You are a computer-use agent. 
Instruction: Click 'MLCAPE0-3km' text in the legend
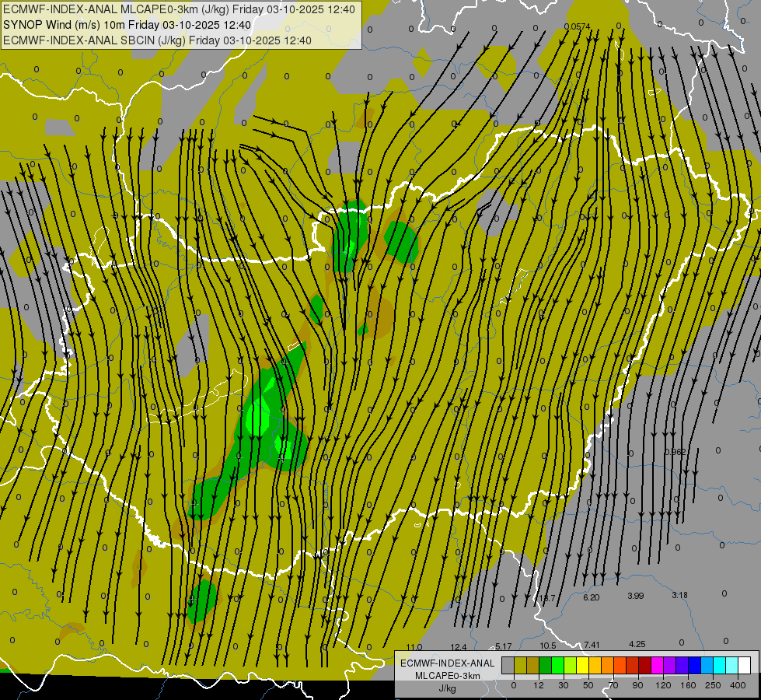click(x=448, y=676)
